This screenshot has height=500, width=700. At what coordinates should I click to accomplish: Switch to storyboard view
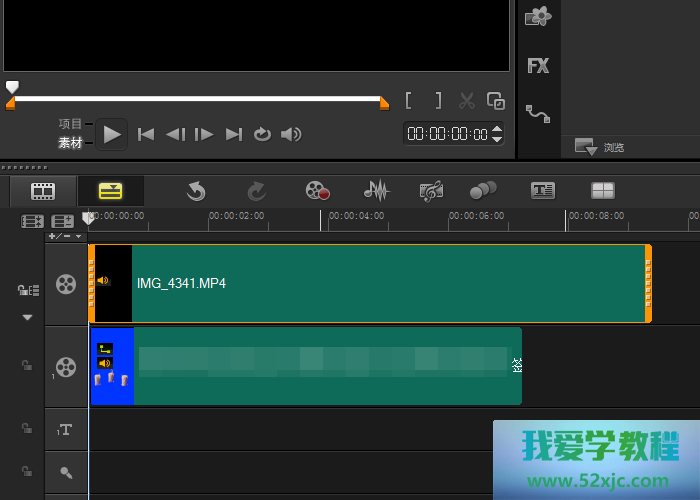[x=42, y=190]
